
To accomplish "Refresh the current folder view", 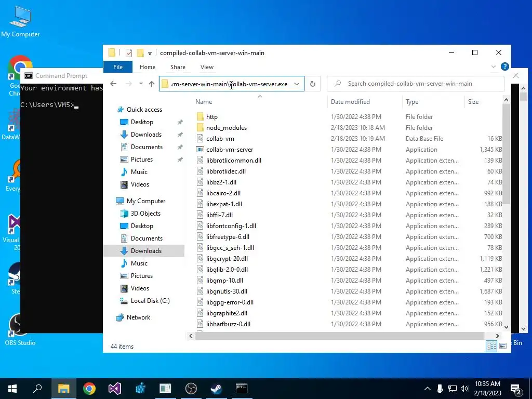I will click(312, 84).
